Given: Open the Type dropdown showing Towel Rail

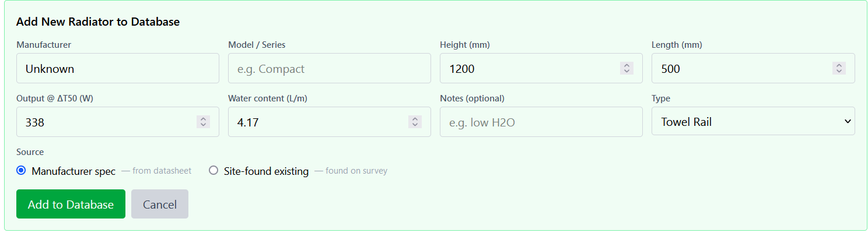Looking at the screenshot, I should tap(747, 121).
